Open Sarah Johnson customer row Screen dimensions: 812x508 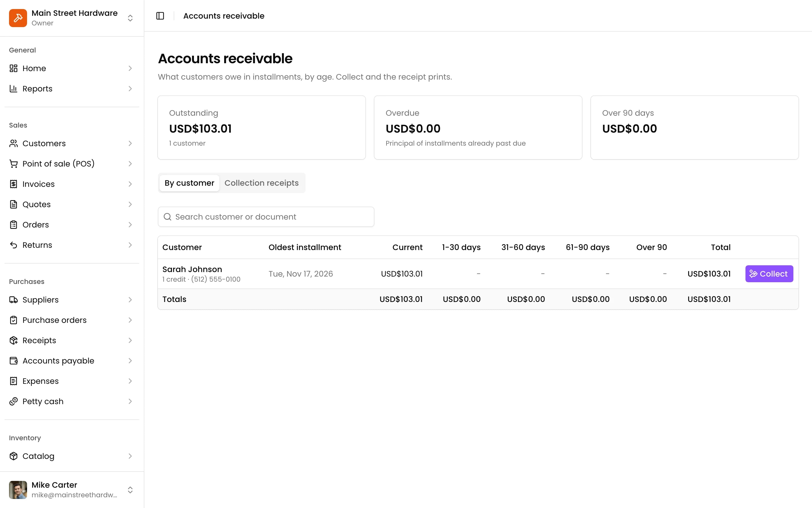[x=478, y=274]
